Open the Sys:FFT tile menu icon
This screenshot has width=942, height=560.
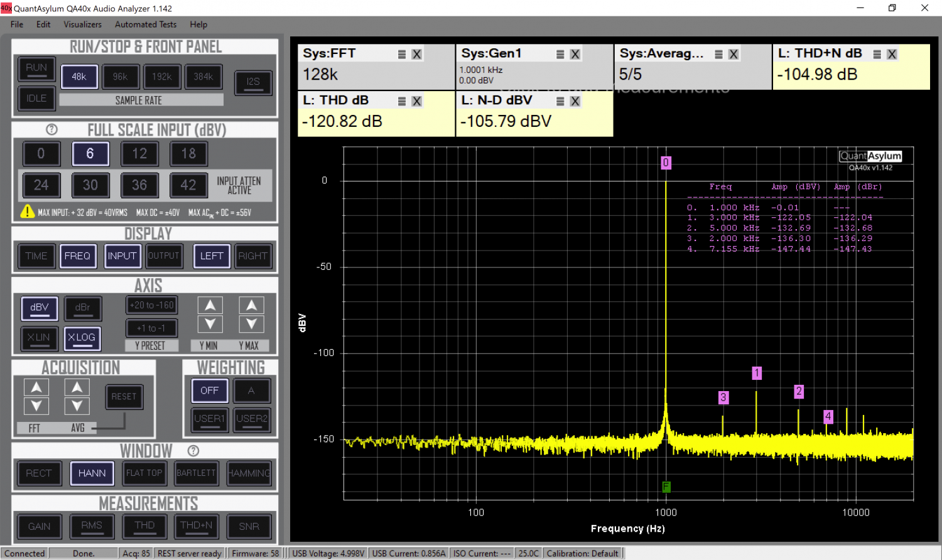[402, 55]
